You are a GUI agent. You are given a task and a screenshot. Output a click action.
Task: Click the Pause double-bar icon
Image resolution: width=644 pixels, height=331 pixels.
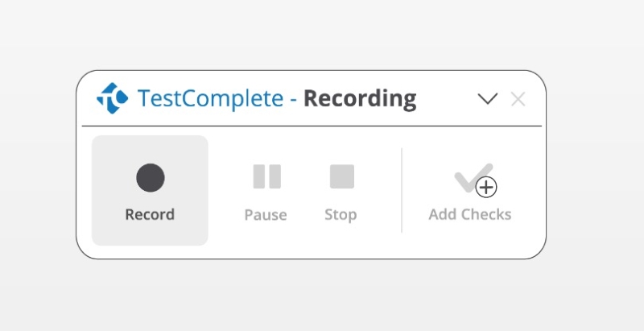click(267, 176)
